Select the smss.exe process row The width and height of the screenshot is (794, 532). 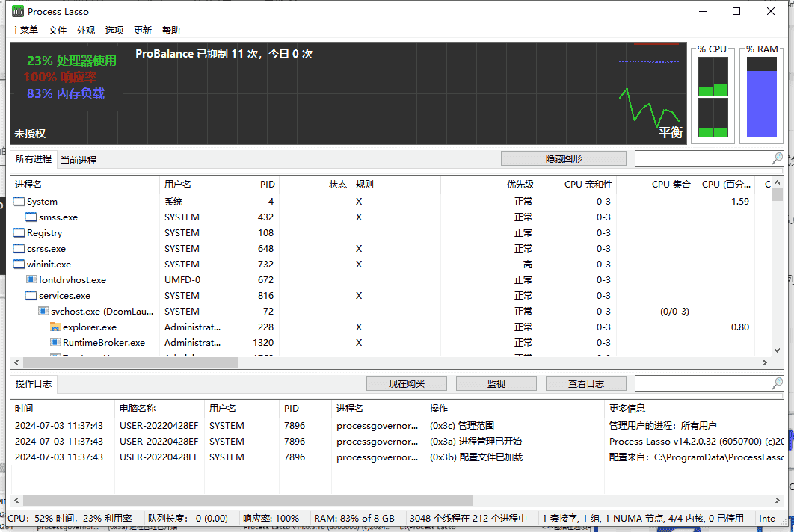click(x=58, y=217)
